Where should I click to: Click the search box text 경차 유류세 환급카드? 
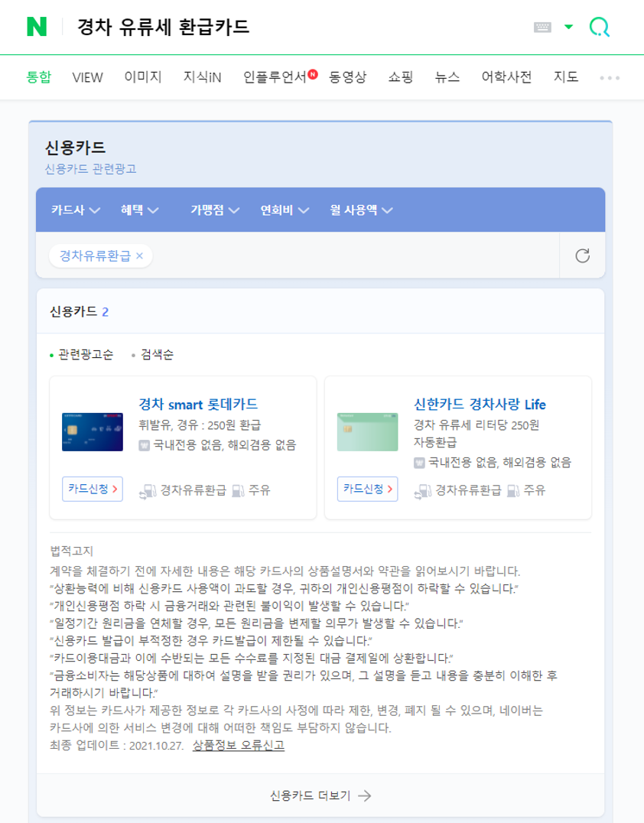(163, 27)
